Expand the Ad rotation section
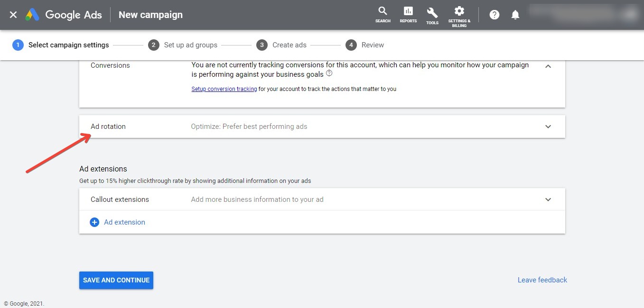The image size is (644, 308). click(x=548, y=127)
